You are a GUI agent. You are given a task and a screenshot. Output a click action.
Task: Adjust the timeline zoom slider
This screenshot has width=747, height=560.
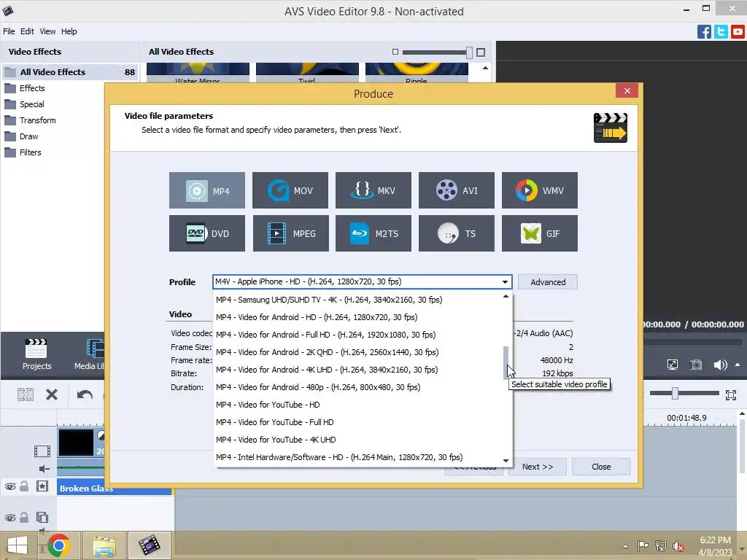(675, 393)
